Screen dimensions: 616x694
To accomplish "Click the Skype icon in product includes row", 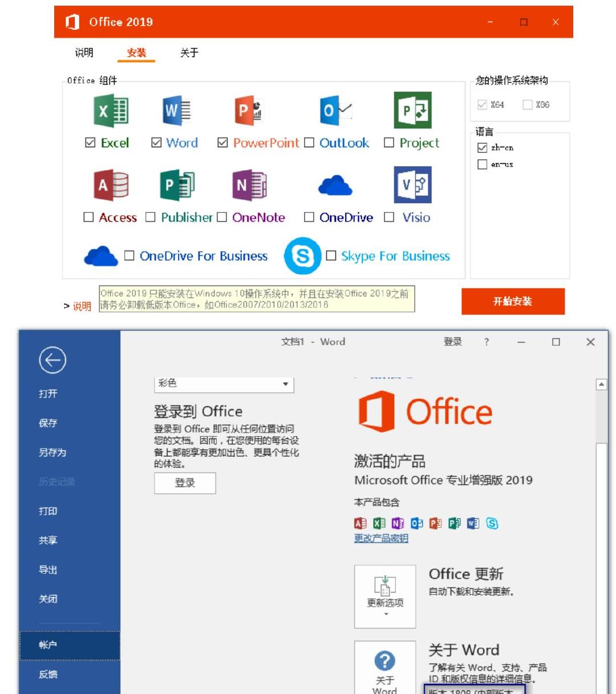I will tap(492, 523).
